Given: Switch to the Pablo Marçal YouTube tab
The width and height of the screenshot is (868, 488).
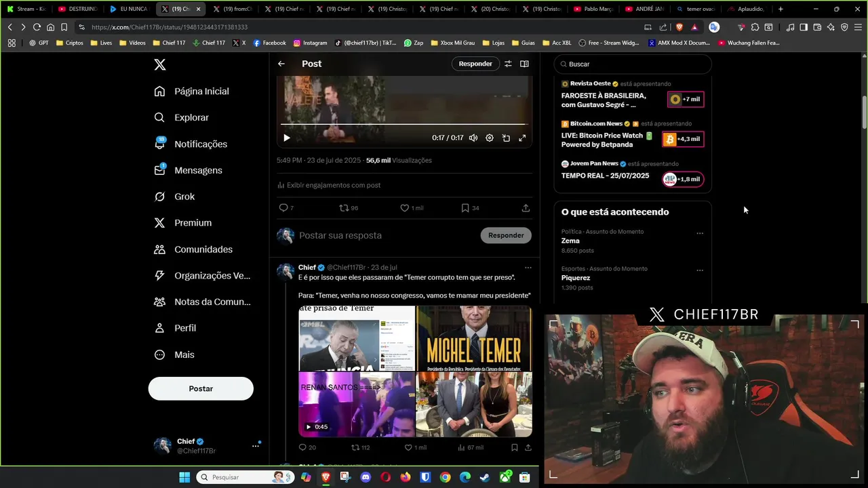Looking at the screenshot, I should pyautogui.click(x=594, y=9).
